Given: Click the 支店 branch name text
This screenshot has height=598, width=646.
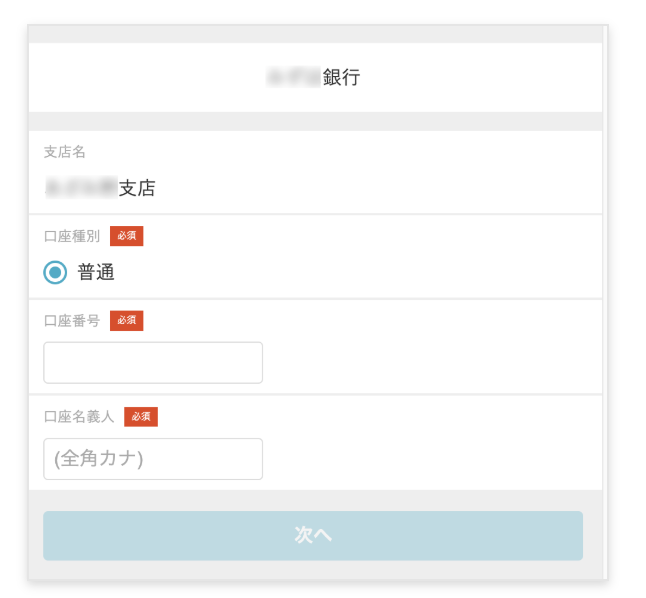Looking at the screenshot, I should pos(137,188).
